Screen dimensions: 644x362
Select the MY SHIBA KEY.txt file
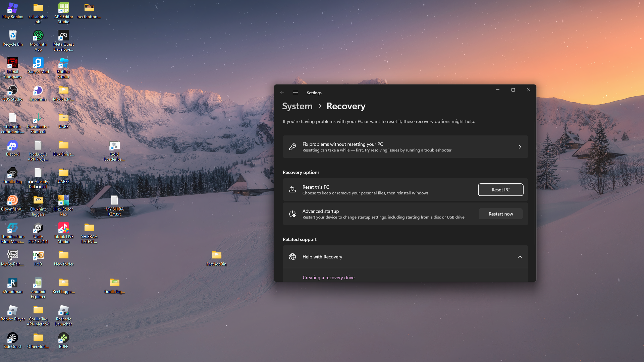point(114,201)
